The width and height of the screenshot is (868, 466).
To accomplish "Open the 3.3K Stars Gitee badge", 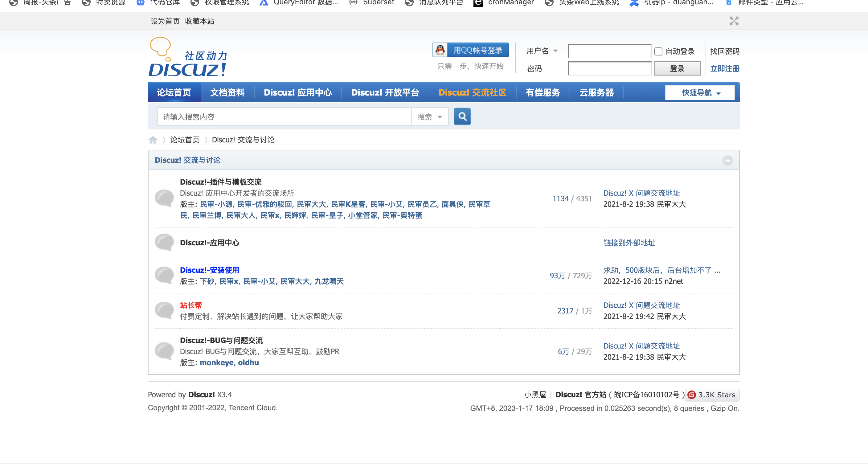I will (x=712, y=395).
